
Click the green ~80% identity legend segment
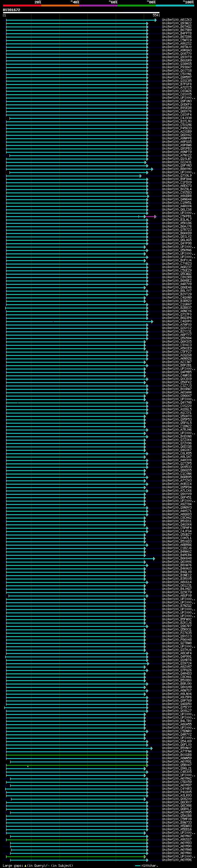[137, 6]
